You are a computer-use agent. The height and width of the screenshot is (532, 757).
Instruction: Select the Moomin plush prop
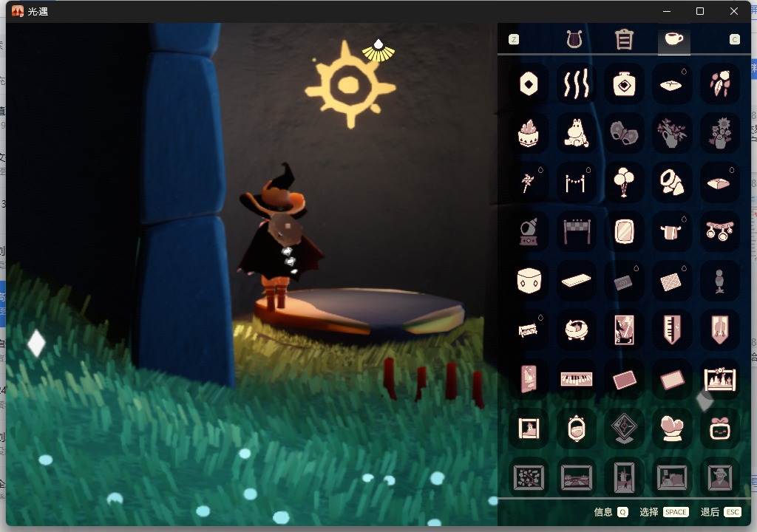[576, 133]
